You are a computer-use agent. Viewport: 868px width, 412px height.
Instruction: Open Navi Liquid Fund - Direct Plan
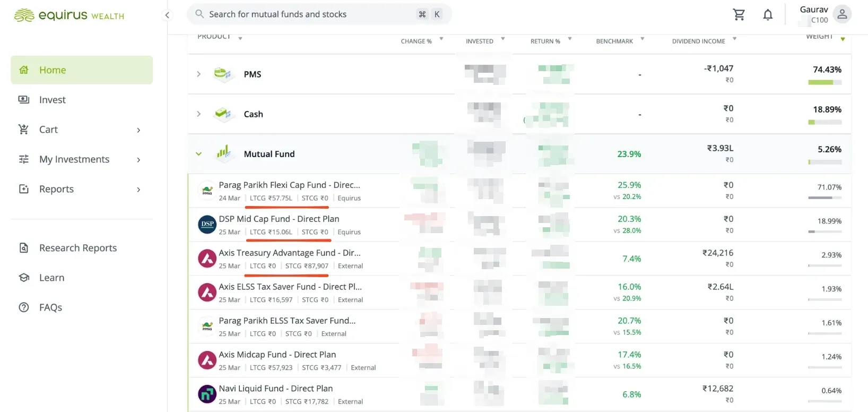pos(276,389)
